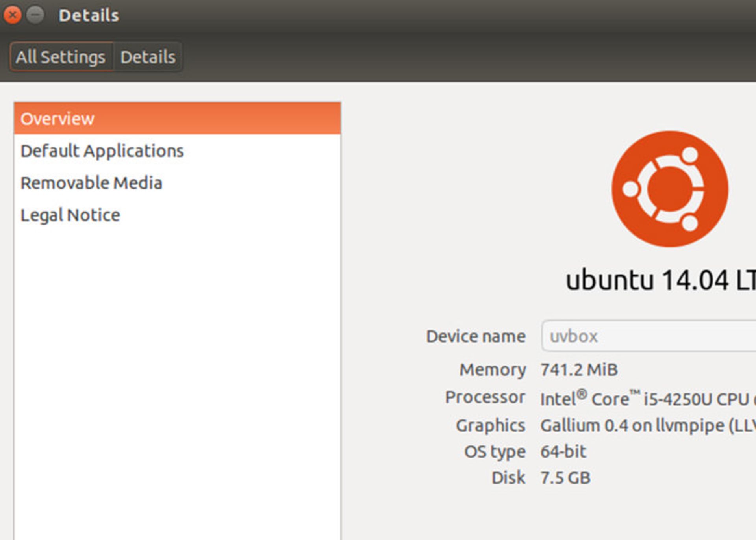This screenshot has height=540, width=756.
Task: Click the Details breadcrumb button
Action: tap(148, 57)
